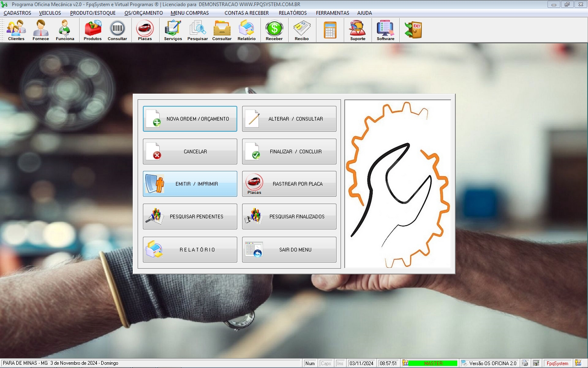
Task: Open the Clientes toolbar icon
Action: coord(16,30)
